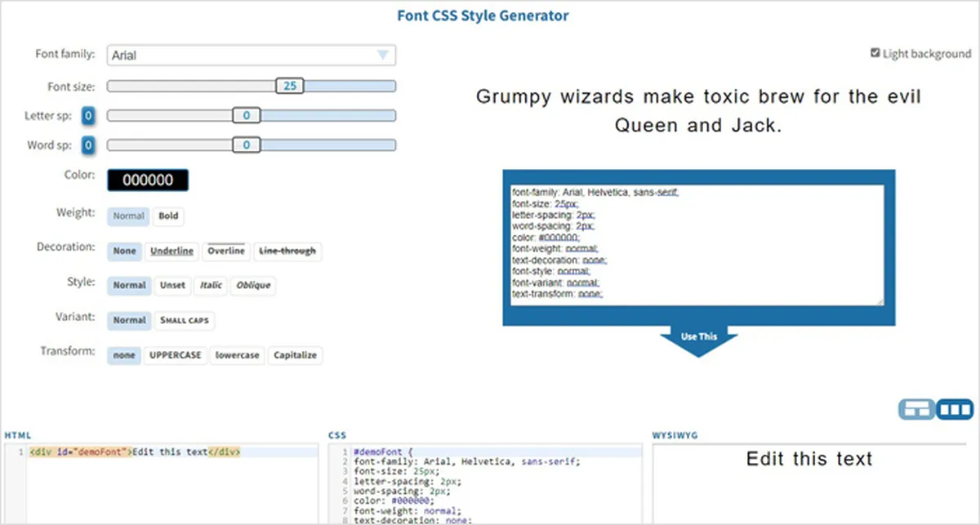This screenshot has width=980, height=525.
Task: Click the color: #000000 line in CSS editor
Action: pyautogui.click(x=394, y=500)
